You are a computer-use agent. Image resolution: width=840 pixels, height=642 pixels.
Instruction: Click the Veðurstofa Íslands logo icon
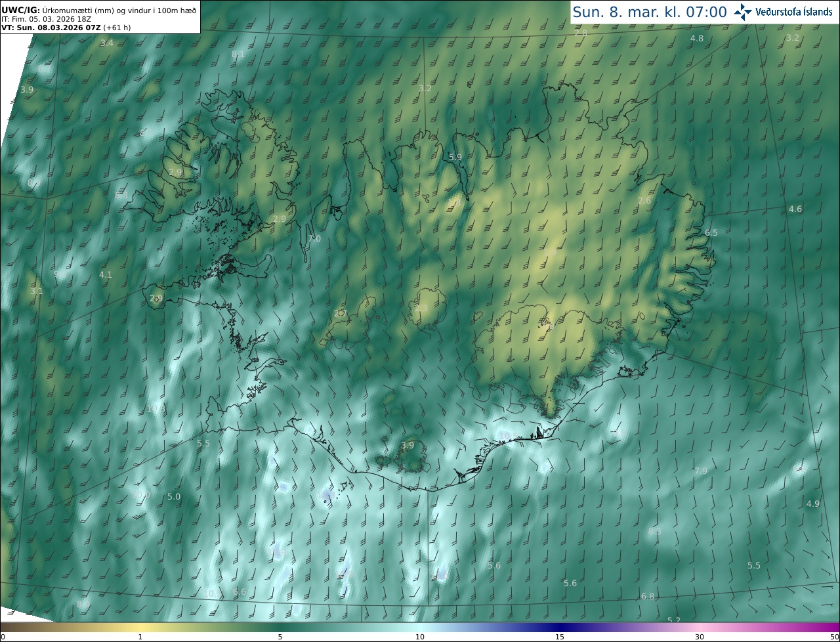point(743,12)
